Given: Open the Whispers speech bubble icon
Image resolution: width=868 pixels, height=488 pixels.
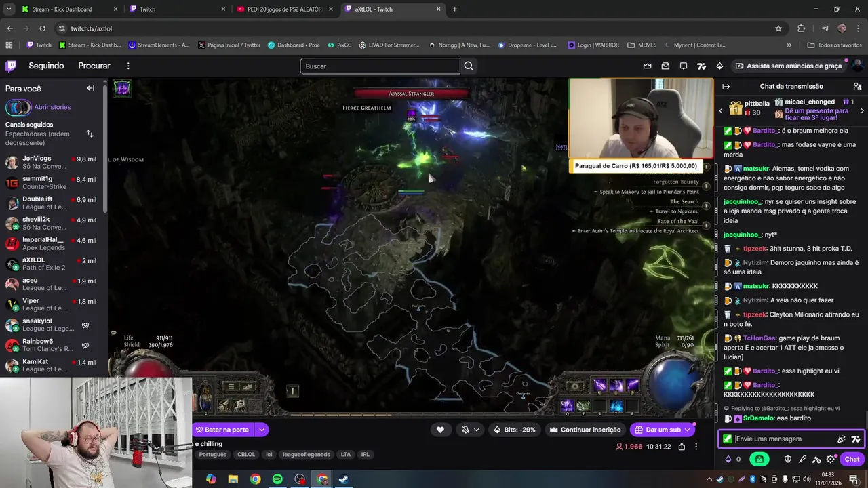Looking at the screenshot, I should point(684,66).
